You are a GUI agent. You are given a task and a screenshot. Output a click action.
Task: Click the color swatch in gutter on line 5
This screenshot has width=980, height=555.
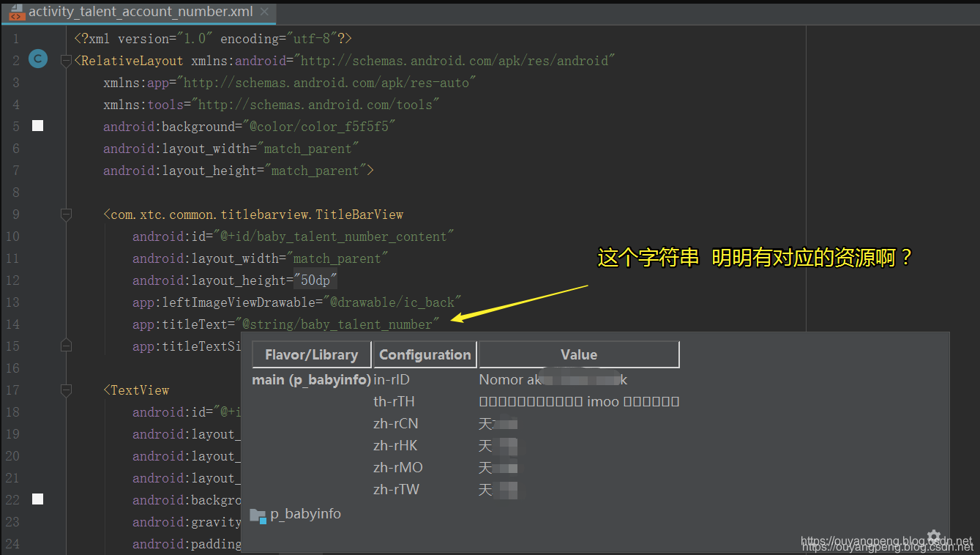pos(37,126)
